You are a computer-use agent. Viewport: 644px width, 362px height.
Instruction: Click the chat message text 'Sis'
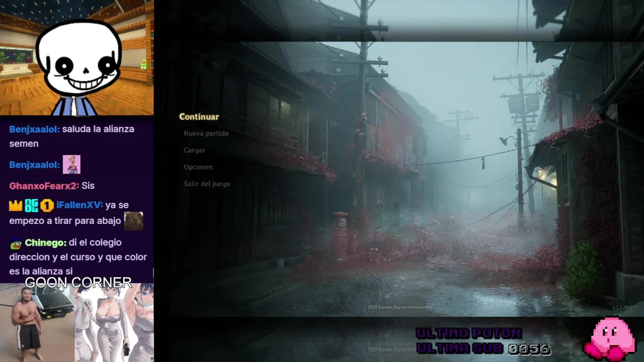tap(88, 186)
